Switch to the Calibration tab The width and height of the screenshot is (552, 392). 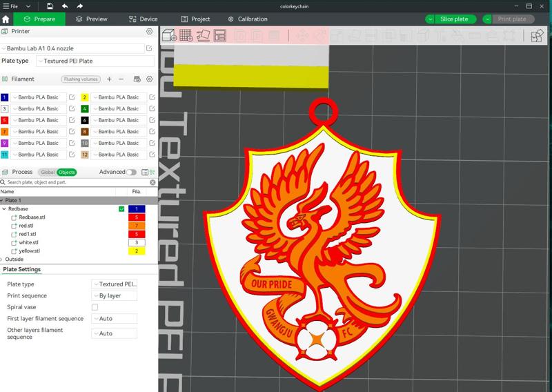[248, 19]
